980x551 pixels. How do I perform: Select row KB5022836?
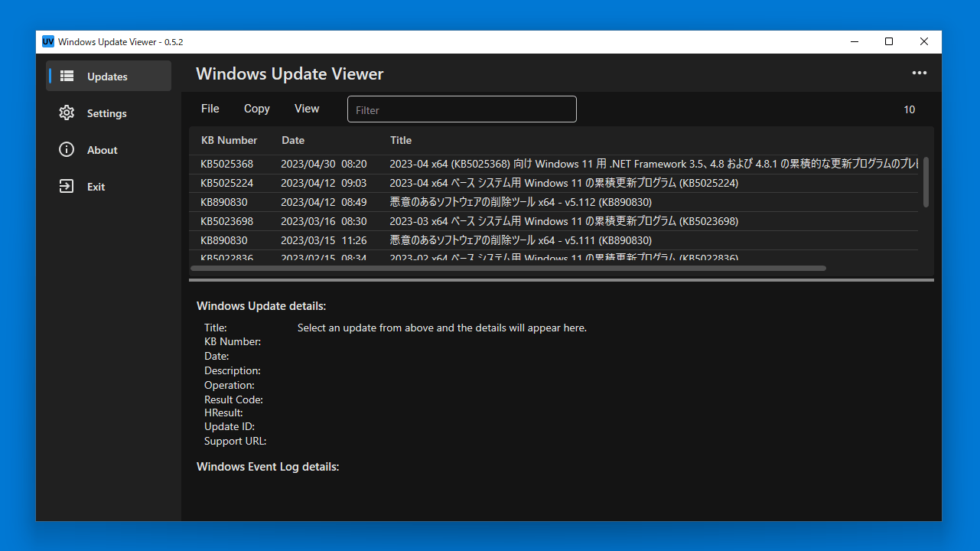pyautogui.click(x=555, y=256)
